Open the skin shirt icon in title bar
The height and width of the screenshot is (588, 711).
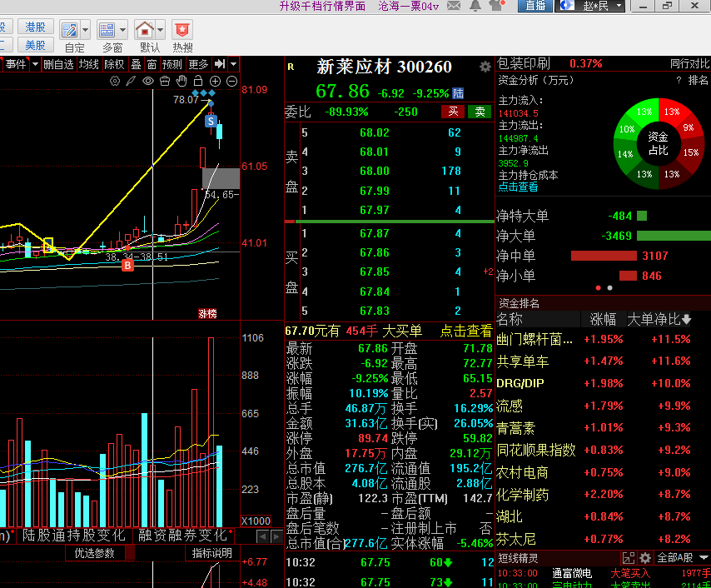coord(497,6)
